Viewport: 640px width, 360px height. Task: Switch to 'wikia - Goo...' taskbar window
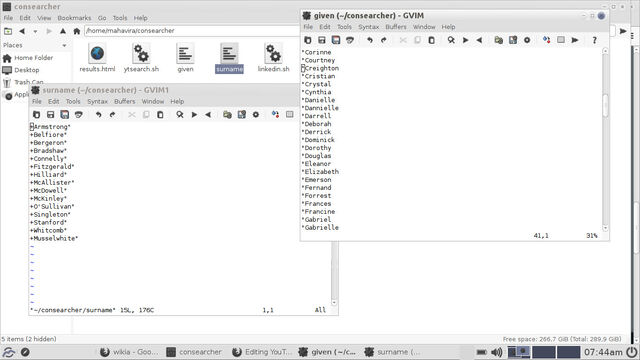coord(130,352)
